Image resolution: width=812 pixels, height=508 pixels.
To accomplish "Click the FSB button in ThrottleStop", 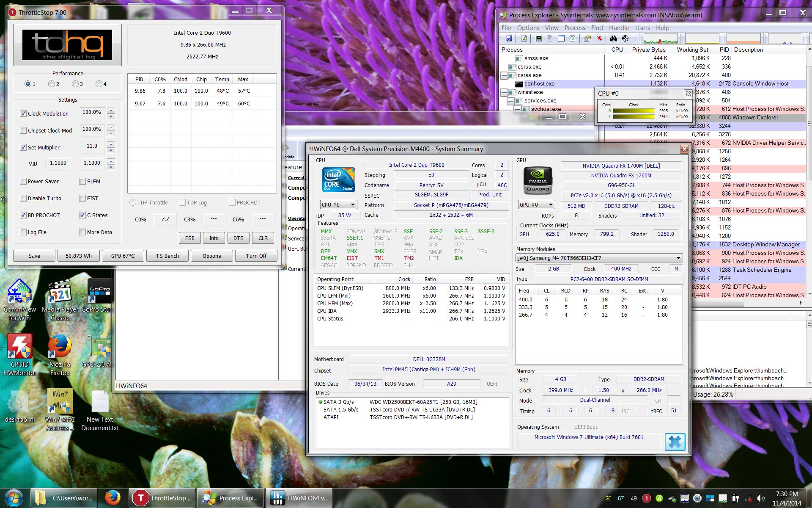I will click(190, 238).
